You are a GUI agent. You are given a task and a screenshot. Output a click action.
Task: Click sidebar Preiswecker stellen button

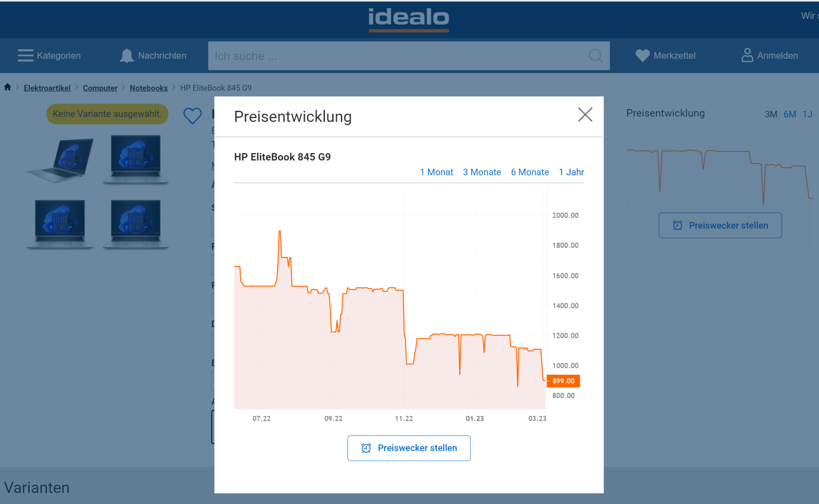(720, 226)
